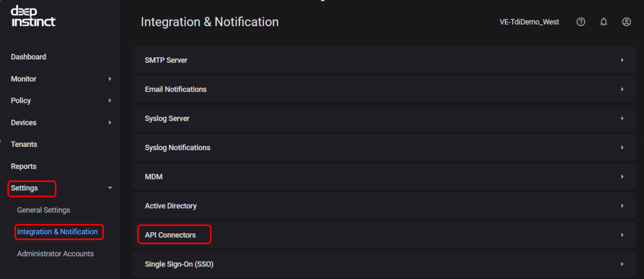Open Single Sign-On (SSO) settings row
Screen dimensions: 644x279
click(179, 264)
